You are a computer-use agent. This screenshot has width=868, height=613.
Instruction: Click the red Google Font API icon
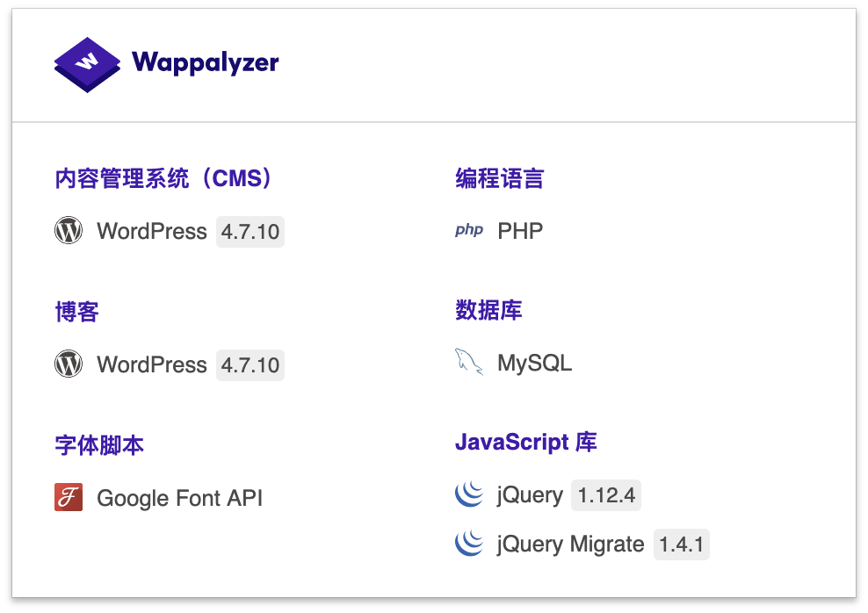coord(69,497)
